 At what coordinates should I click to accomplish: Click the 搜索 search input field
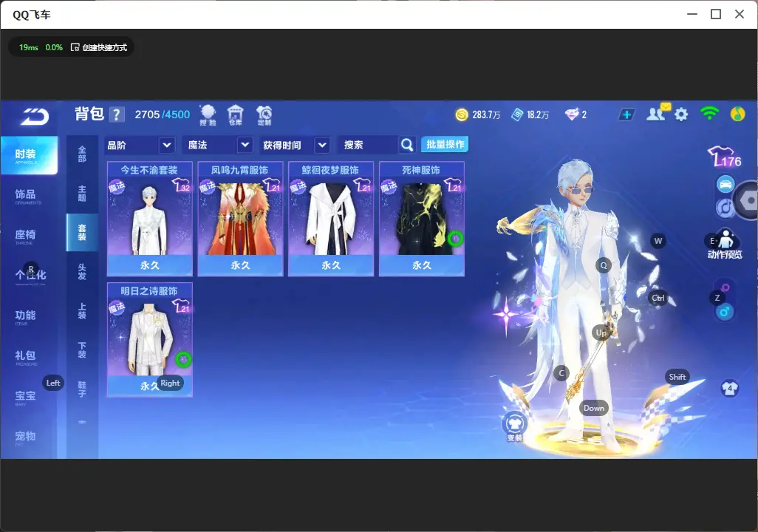369,145
